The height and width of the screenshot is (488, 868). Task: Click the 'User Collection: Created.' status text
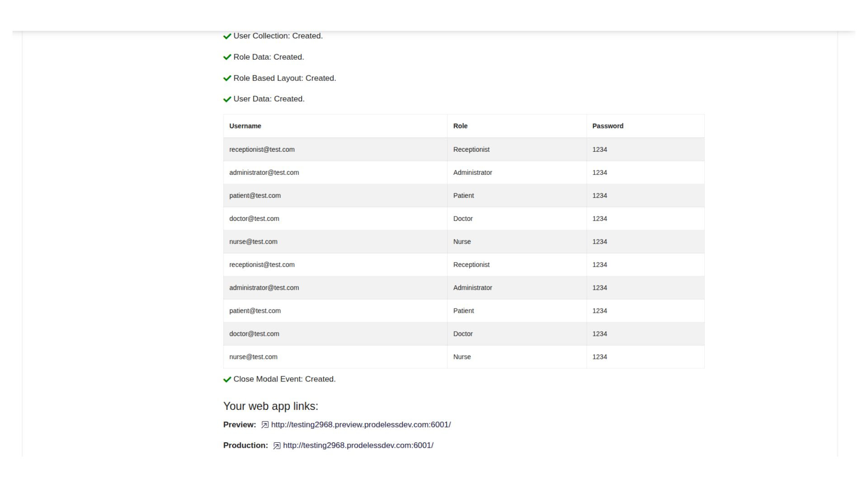tap(278, 36)
